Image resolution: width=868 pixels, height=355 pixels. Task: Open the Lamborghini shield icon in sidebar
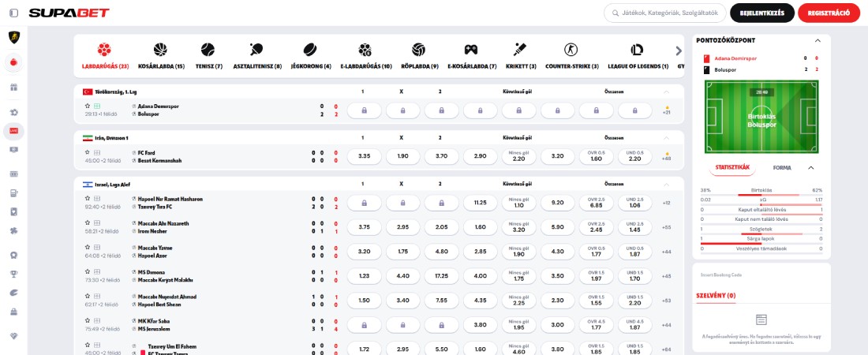[14, 38]
